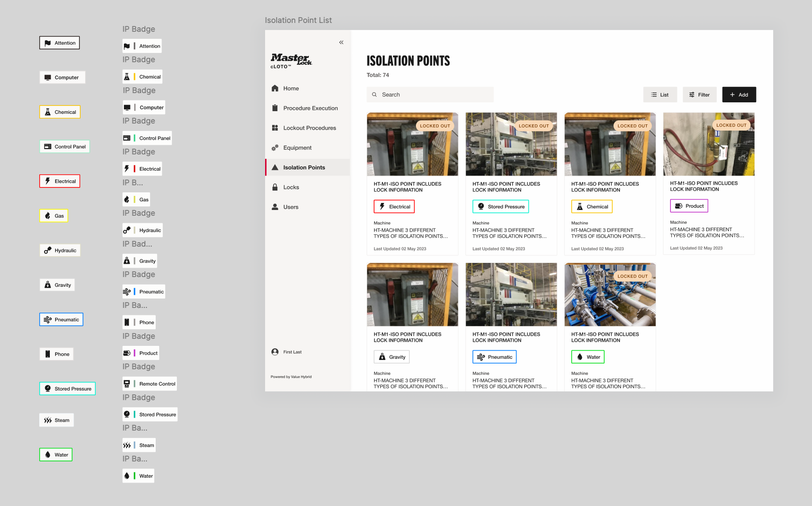Open the Locks section
The height and width of the screenshot is (506, 812).
pos(307,187)
